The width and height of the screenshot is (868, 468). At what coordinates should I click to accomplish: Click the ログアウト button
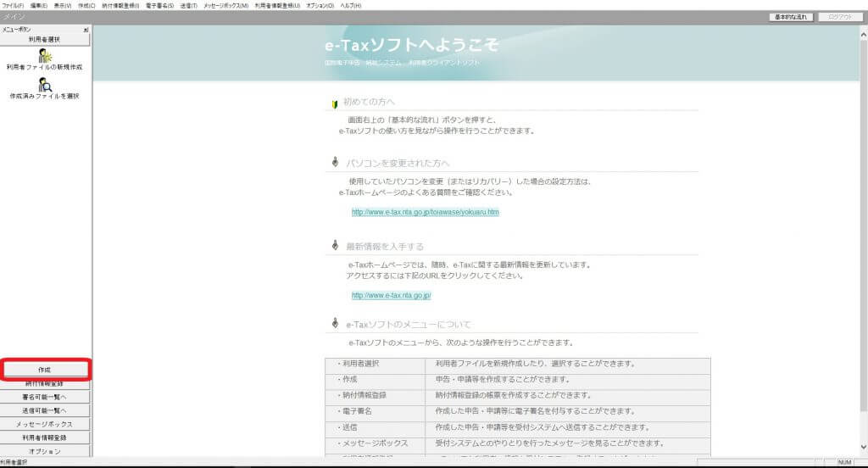coord(840,17)
